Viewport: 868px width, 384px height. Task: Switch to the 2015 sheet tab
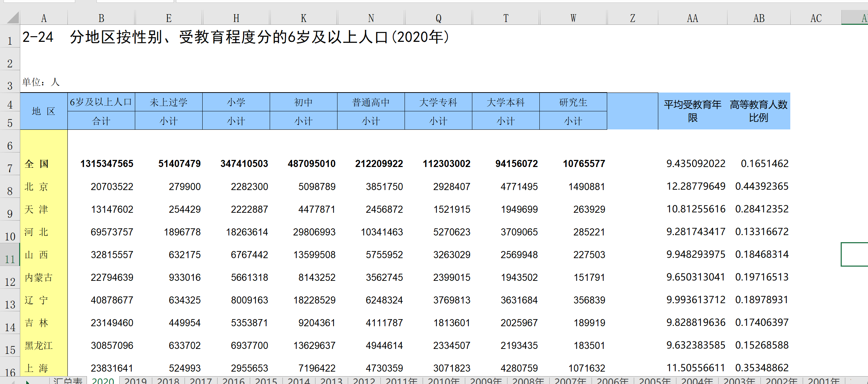click(266, 381)
